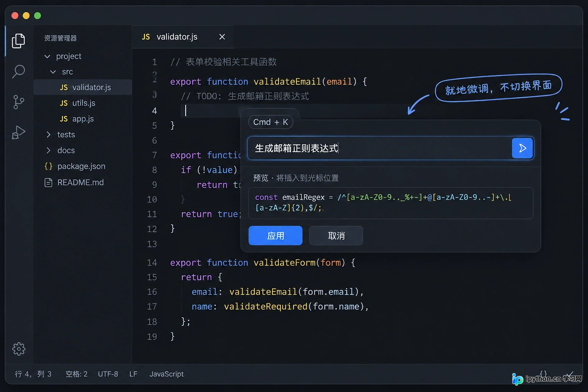Click the JS icon beside app.js
Viewport: 588px width, 392px height.
pyautogui.click(x=64, y=119)
